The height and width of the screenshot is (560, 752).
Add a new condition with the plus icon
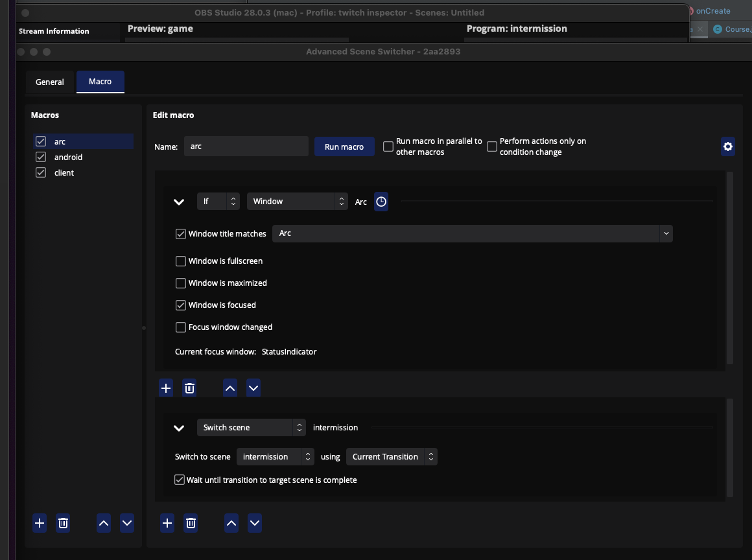tap(166, 388)
